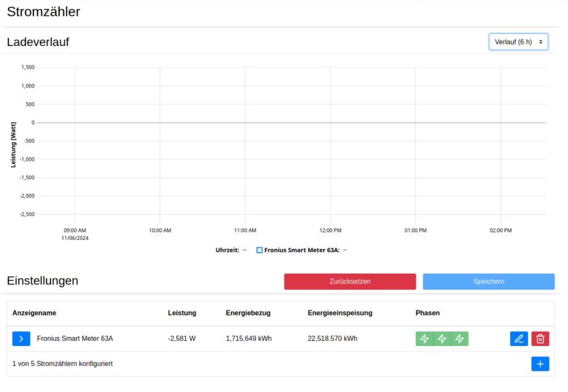This screenshot has height=392, width=568.
Task: Click the Leistung column header
Action: pyautogui.click(x=182, y=313)
